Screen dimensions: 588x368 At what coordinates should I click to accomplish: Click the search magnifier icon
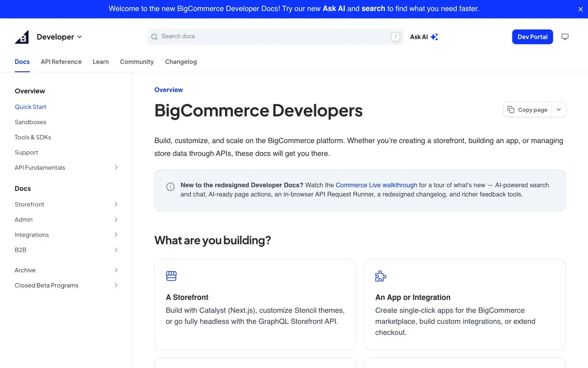click(x=154, y=37)
